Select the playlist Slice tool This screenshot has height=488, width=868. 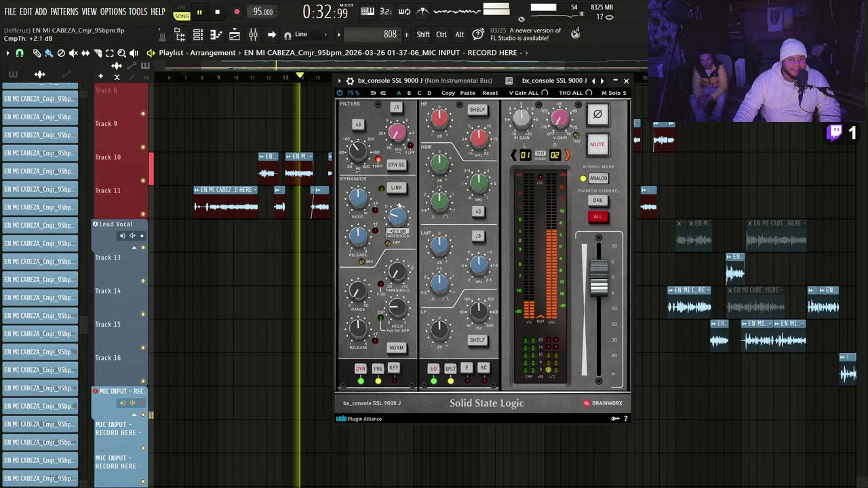(x=98, y=53)
